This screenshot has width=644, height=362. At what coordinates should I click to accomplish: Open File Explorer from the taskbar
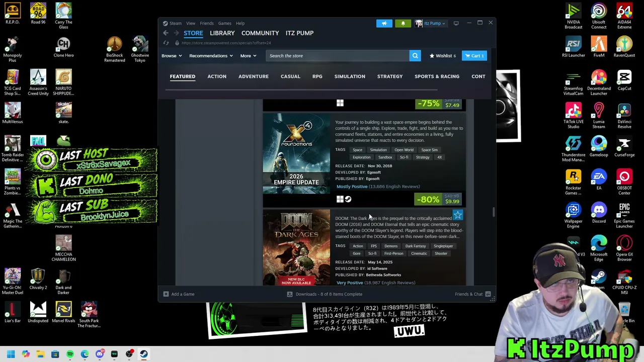[x=40, y=354]
